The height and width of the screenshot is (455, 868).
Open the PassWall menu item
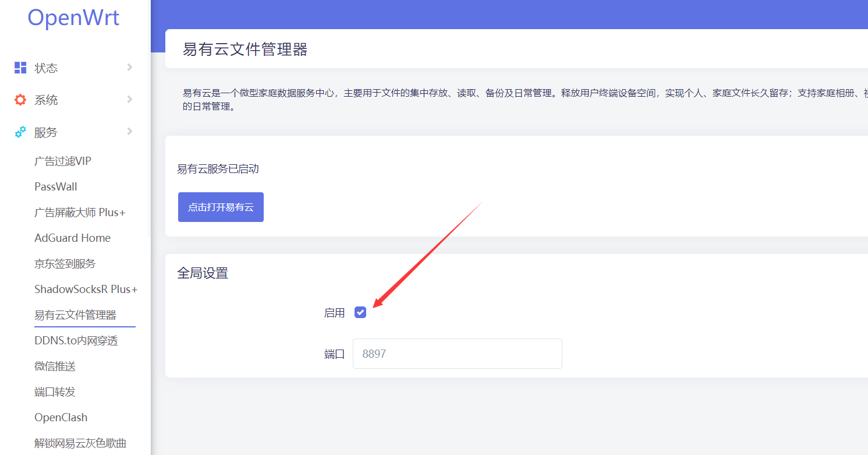pyautogui.click(x=56, y=187)
